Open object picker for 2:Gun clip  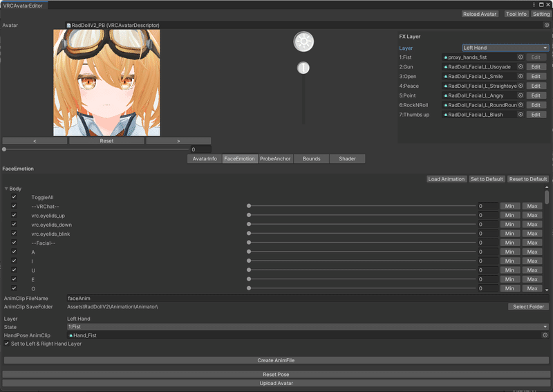click(x=521, y=66)
